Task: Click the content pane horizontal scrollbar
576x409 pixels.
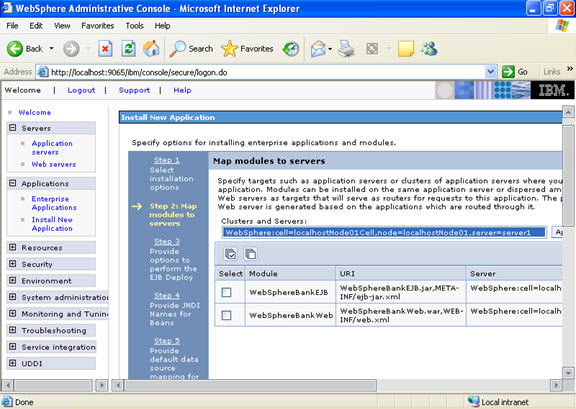Action: tap(250, 385)
